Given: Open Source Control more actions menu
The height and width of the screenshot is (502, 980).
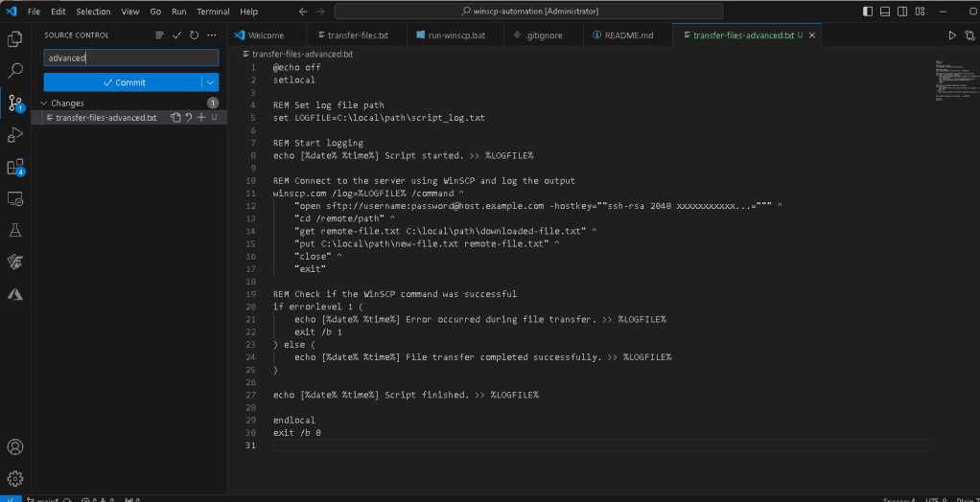Looking at the screenshot, I should pyautogui.click(x=212, y=35).
